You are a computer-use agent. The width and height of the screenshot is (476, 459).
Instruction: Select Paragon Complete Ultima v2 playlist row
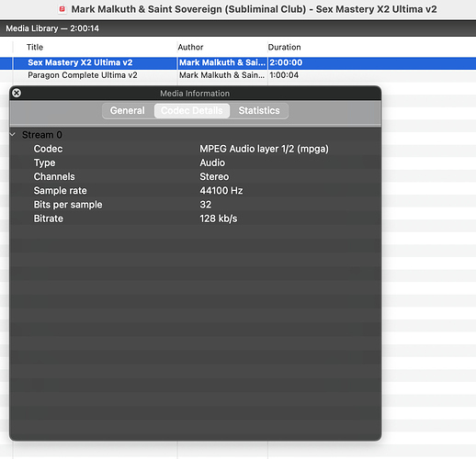pyautogui.click(x=238, y=75)
